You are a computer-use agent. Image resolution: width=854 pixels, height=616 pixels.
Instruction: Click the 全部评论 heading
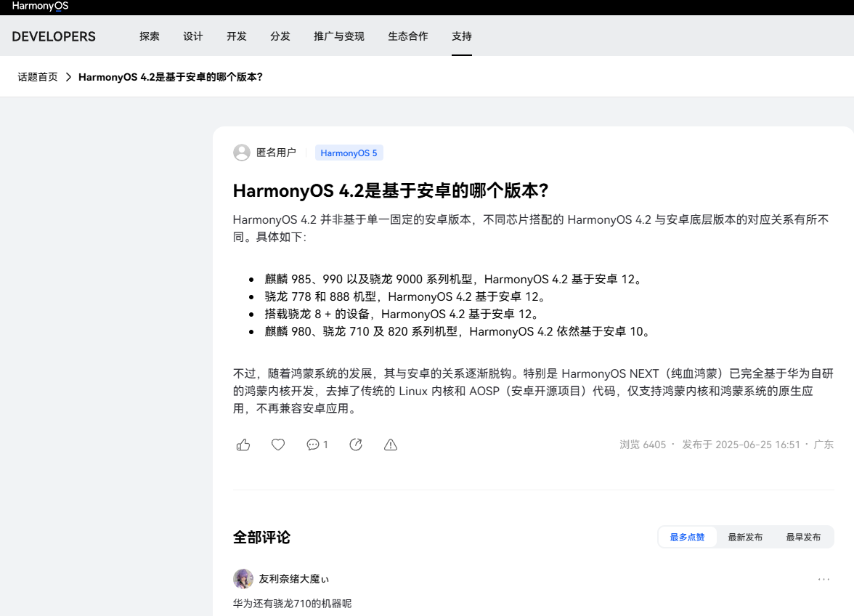point(261,537)
